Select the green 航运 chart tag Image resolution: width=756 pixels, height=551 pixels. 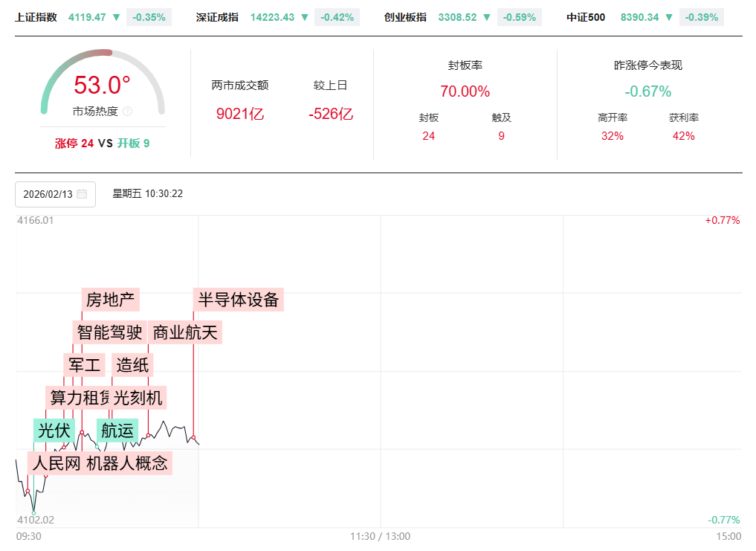[x=117, y=430]
